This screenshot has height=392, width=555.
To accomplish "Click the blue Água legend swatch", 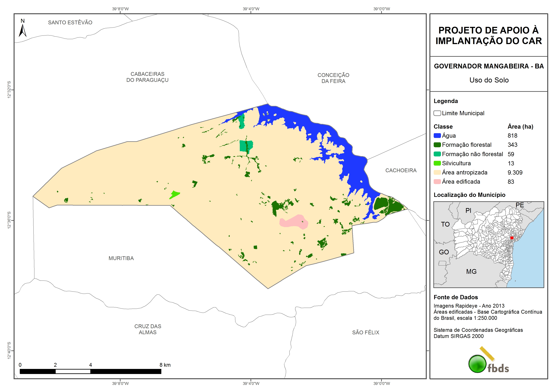I will [437, 136].
